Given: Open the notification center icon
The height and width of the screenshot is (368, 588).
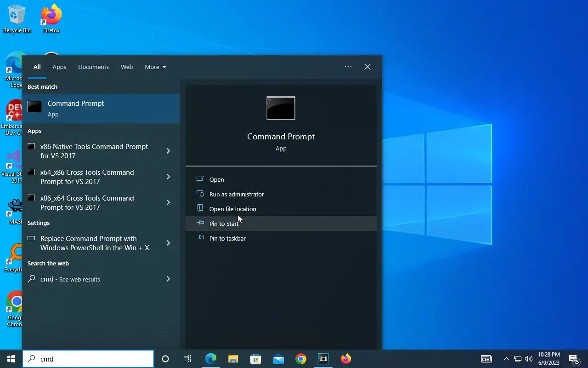Looking at the screenshot, I should click(573, 359).
